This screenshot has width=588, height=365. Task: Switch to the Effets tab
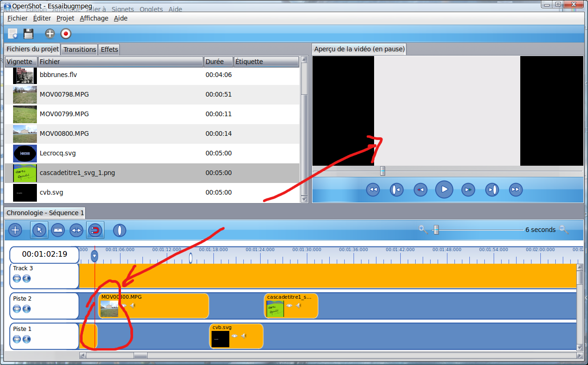click(109, 49)
